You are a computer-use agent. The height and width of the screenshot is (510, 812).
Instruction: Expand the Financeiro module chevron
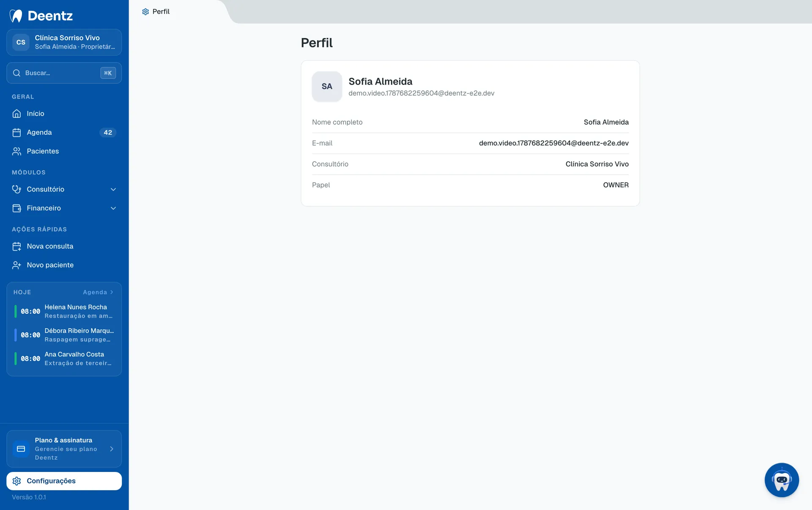pyautogui.click(x=113, y=208)
